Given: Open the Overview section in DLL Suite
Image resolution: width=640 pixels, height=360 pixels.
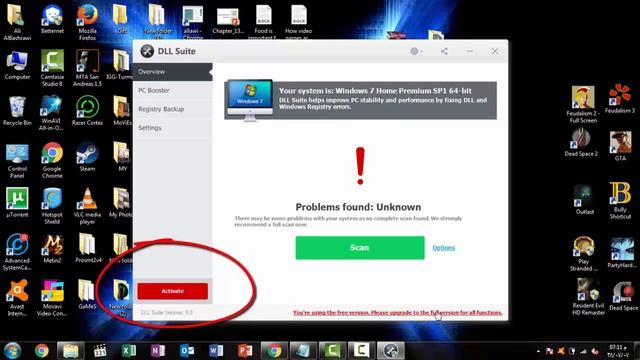Looking at the screenshot, I should click(172, 72).
